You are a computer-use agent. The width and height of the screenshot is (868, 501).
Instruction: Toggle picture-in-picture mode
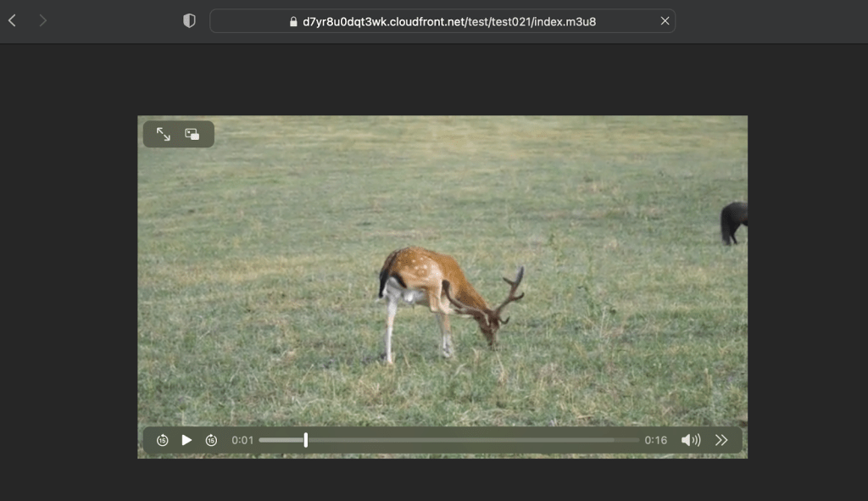pyautogui.click(x=192, y=135)
